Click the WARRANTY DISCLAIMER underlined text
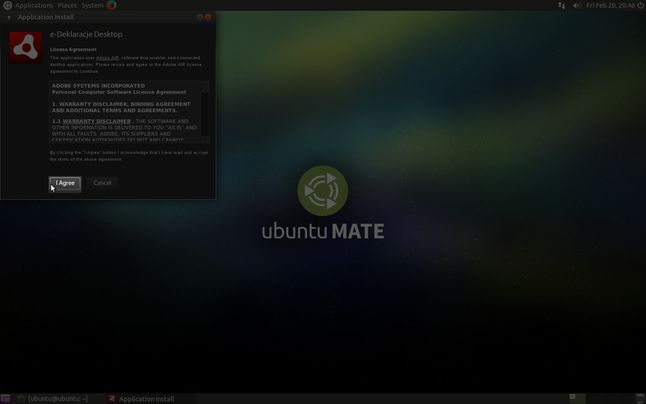Viewport: 646px width, 404px height. (x=96, y=121)
